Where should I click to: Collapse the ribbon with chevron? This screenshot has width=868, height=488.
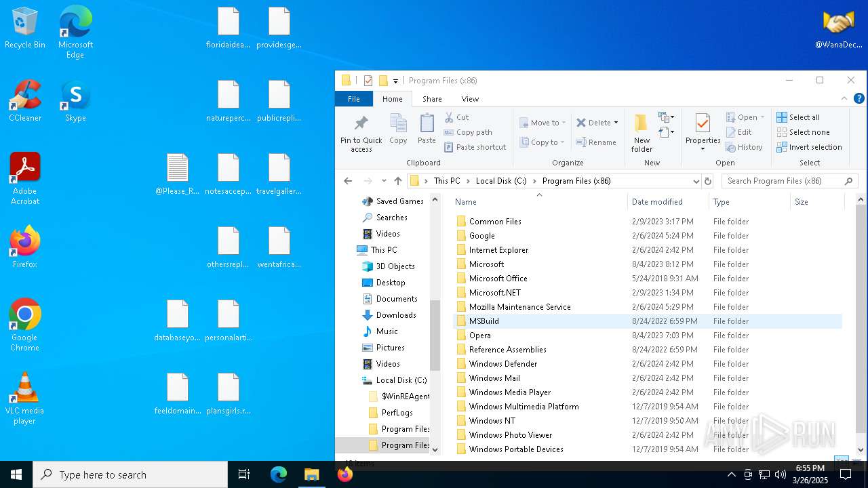pos(846,99)
